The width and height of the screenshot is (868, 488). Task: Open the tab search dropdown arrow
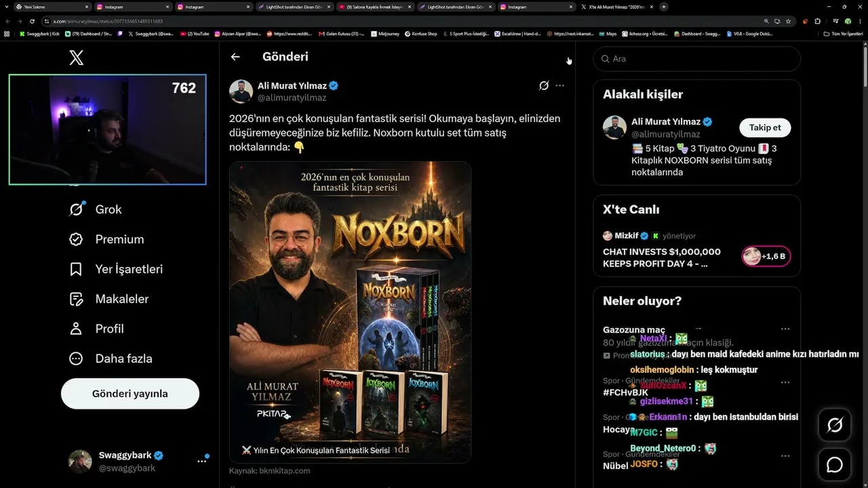[6, 7]
